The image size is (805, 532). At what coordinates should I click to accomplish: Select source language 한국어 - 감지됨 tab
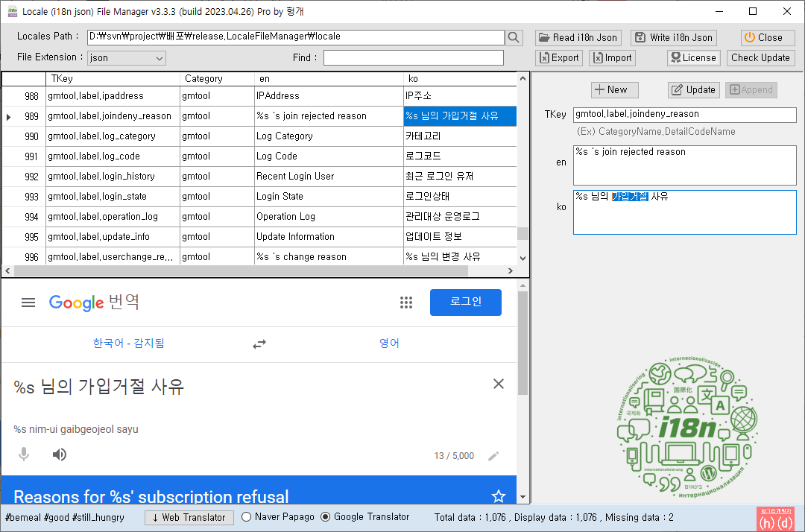point(128,343)
